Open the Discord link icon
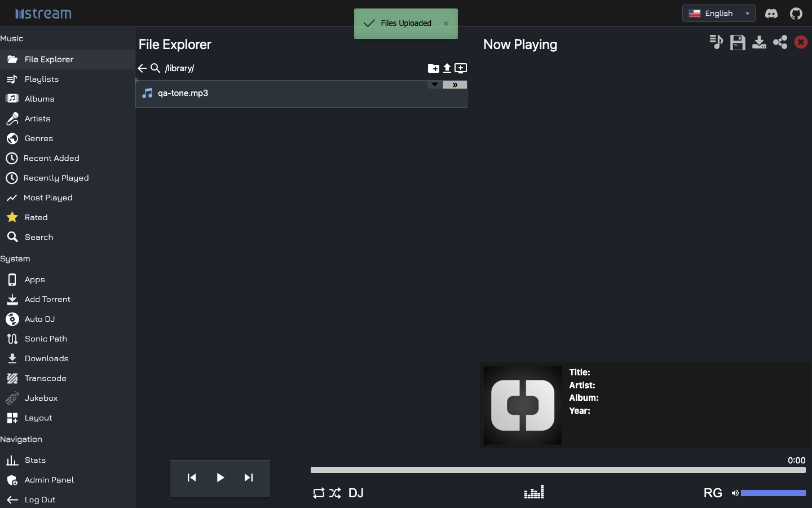Screen dimensions: 812x508 tap(771, 14)
